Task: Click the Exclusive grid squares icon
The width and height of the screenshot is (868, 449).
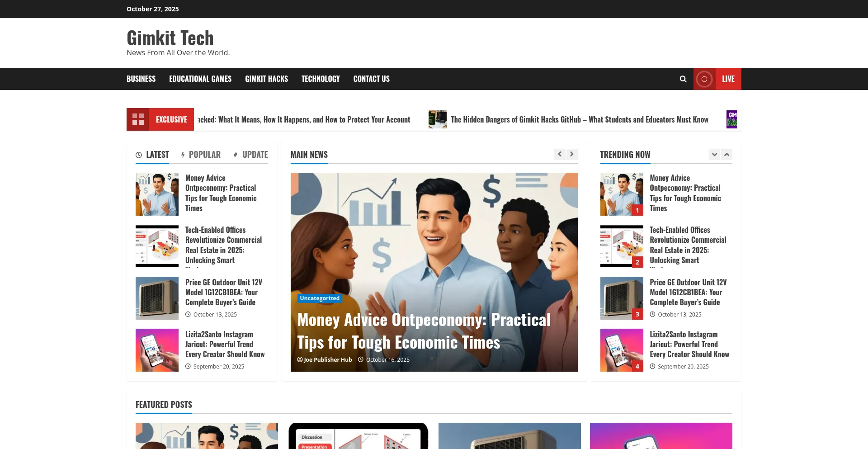Action: pyautogui.click(x=138, y=119)
